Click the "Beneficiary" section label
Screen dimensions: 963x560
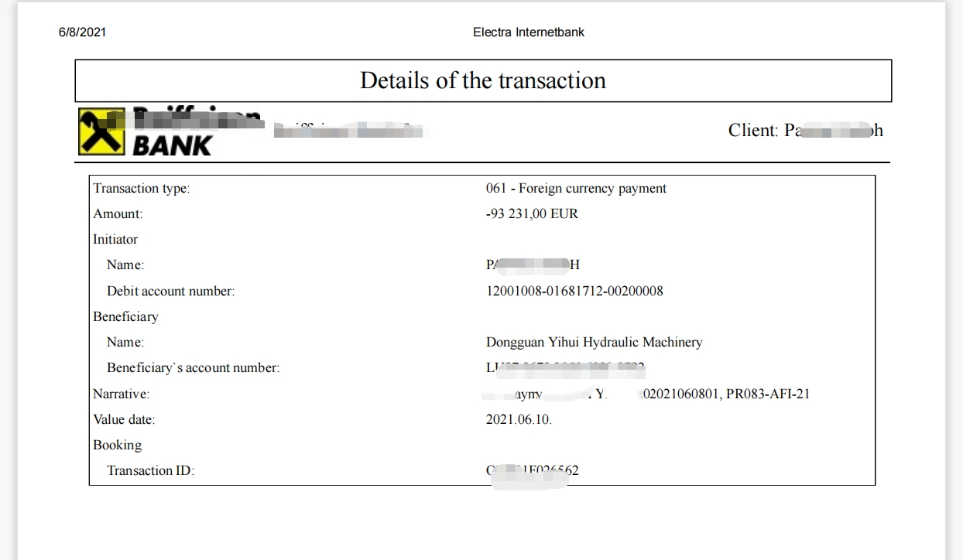(125, 317)
